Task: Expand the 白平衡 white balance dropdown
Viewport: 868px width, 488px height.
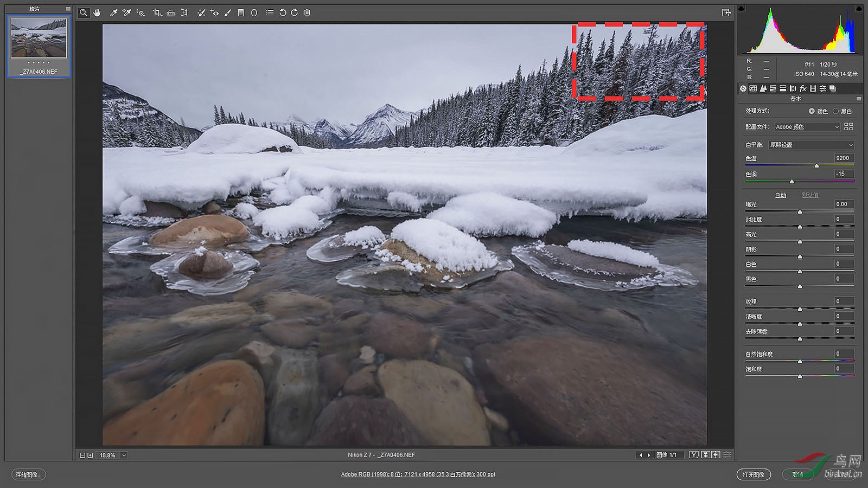Action: tap(811, 145)
